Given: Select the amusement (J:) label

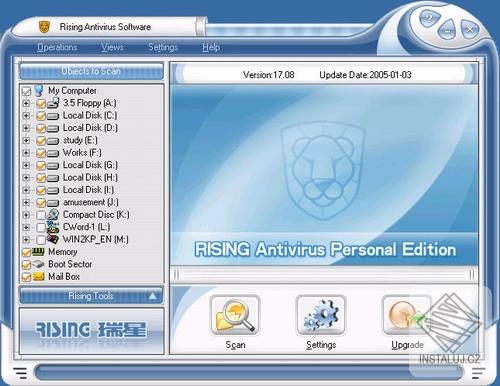Looking at the screenshot, I should pyautogui.click(x=91, y=202).
